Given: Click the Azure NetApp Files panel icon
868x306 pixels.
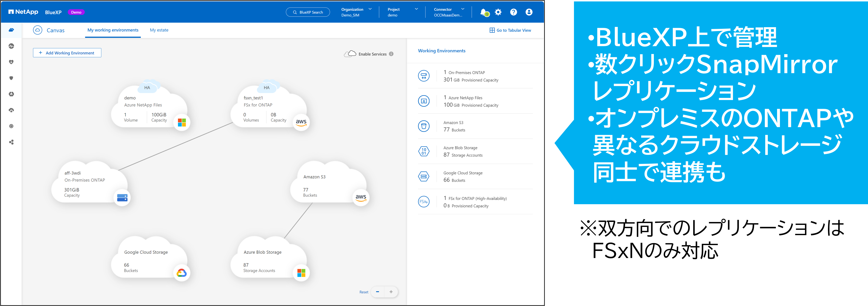Looking at the screenshot, I should (x=424, y=101).
